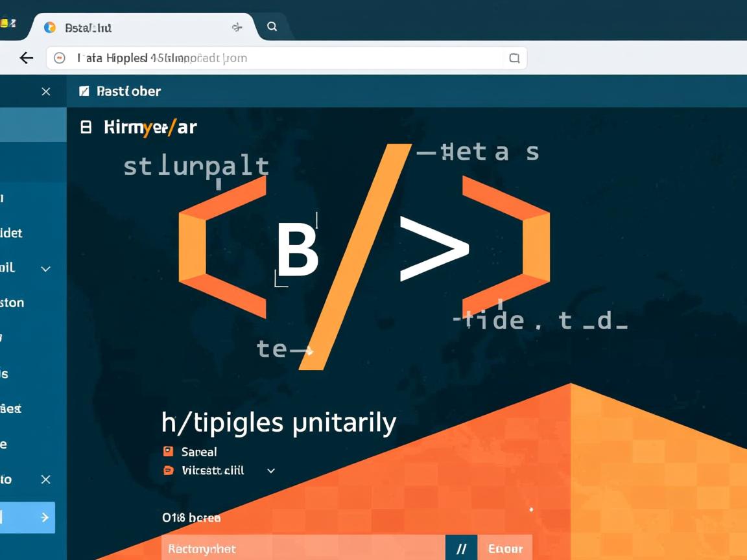Image resolution: width=747 pixels, height=560 pixels.
Task: Click the site info icon in address bar
Action: (x=60, y=58)
